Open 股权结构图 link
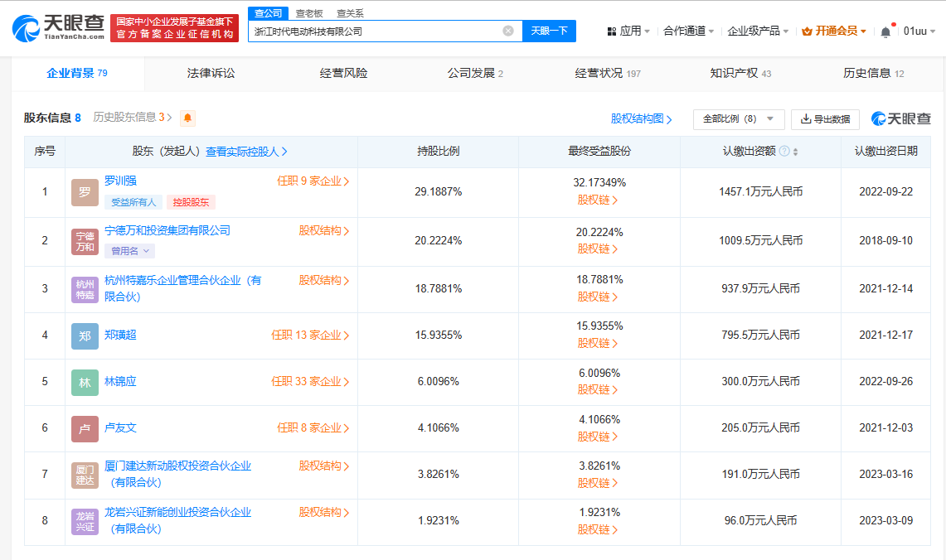 point(642,118)
